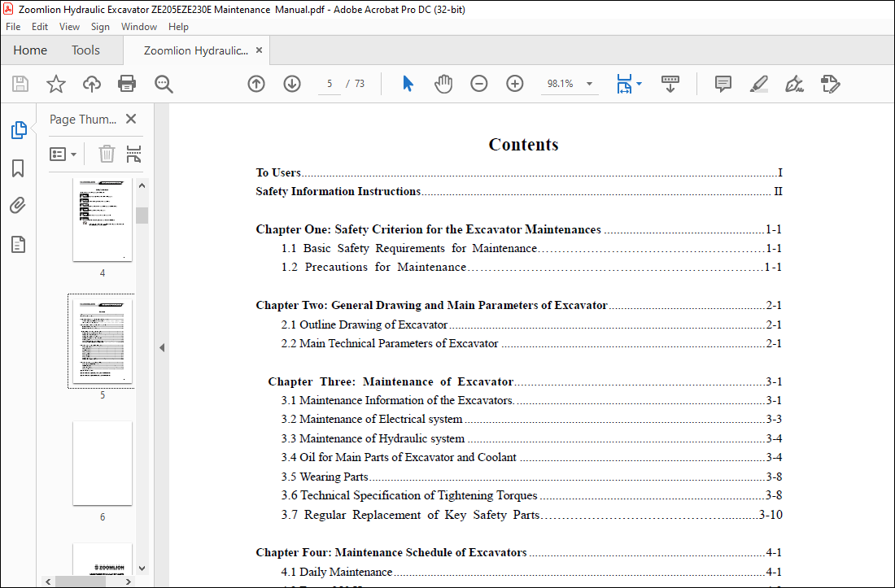The image size is (895, 588).
Task: Open the Find text magnifier tool
Action: coord(164,84)
